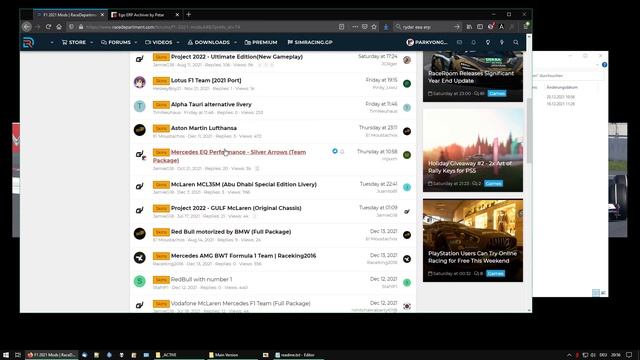Open the PARKYONG user account menu
The width and height of the screenshot is (640, 360).
427,42
